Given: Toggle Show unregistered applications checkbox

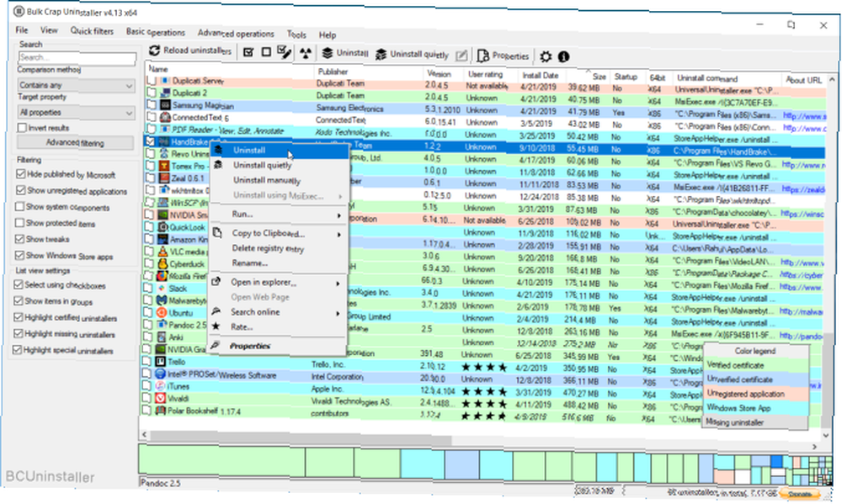Looking at the screenshot, I should pyautogui.click(x=21, y=190).
